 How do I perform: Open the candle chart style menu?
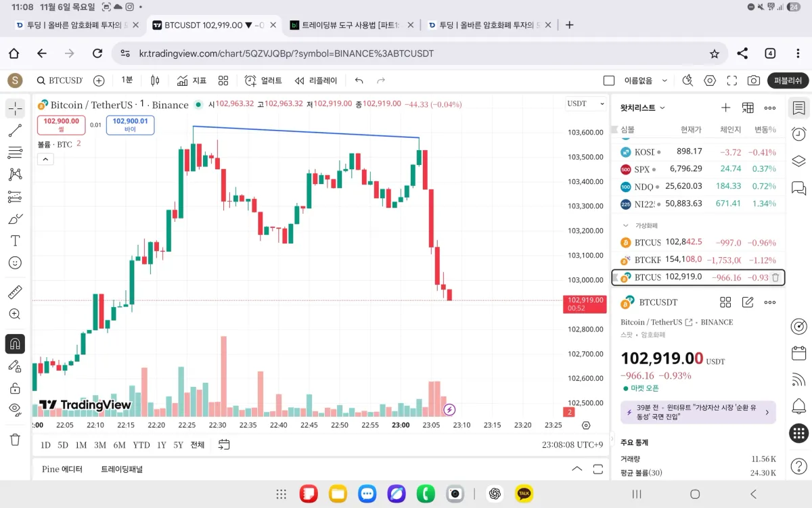click(x=155, y=80)
